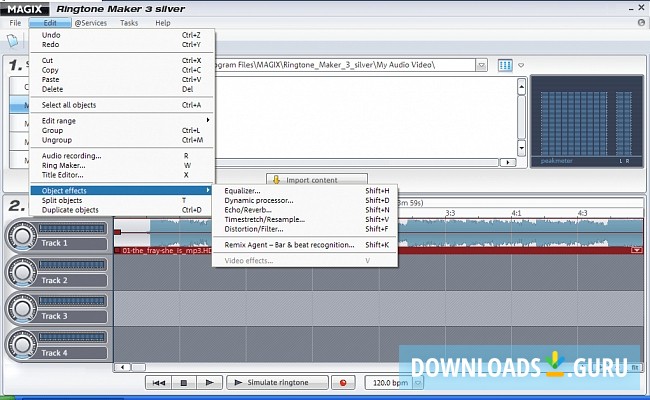This screenshot has height=400, width=650.
Task: Open the bpm dropdown arrow
Action: pyautogui.click(x=418, y=383)
